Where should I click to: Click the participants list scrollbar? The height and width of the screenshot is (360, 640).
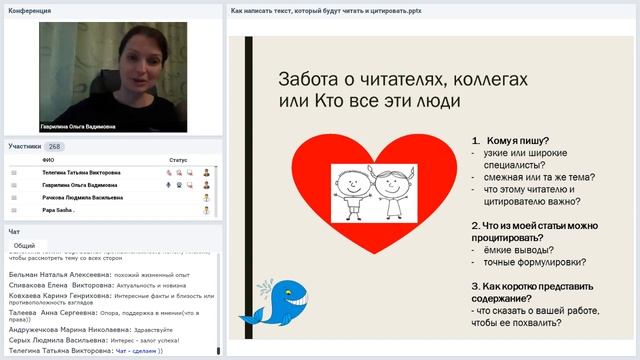[x=216, y=191]
